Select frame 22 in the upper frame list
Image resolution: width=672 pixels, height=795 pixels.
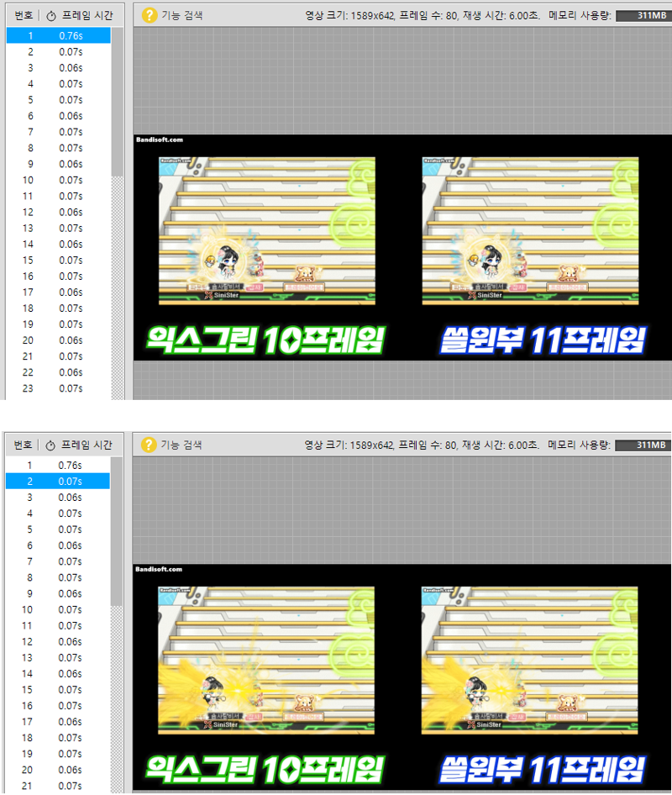(58, 372)
